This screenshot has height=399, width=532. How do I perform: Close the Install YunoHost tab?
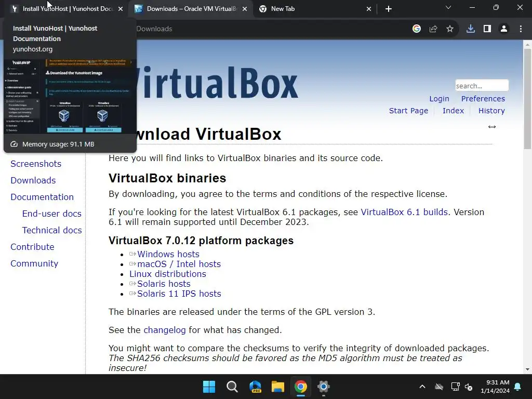[x=121, y=9]
